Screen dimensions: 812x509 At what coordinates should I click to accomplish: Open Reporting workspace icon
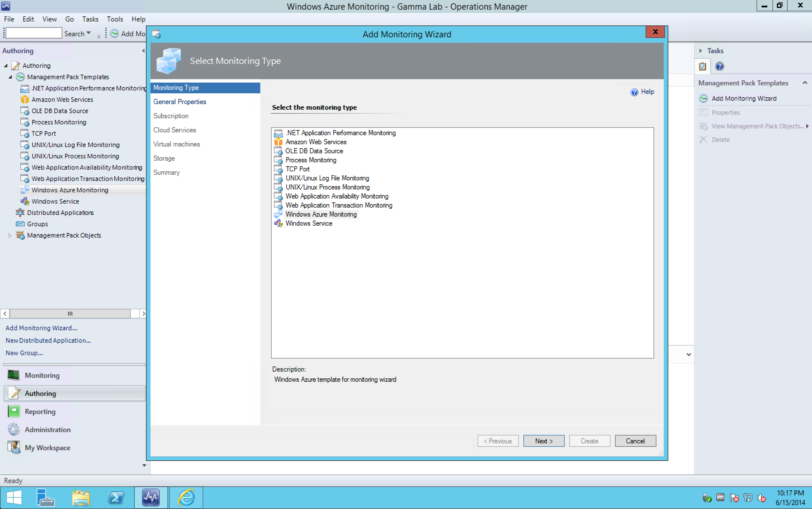coord(14,411)
